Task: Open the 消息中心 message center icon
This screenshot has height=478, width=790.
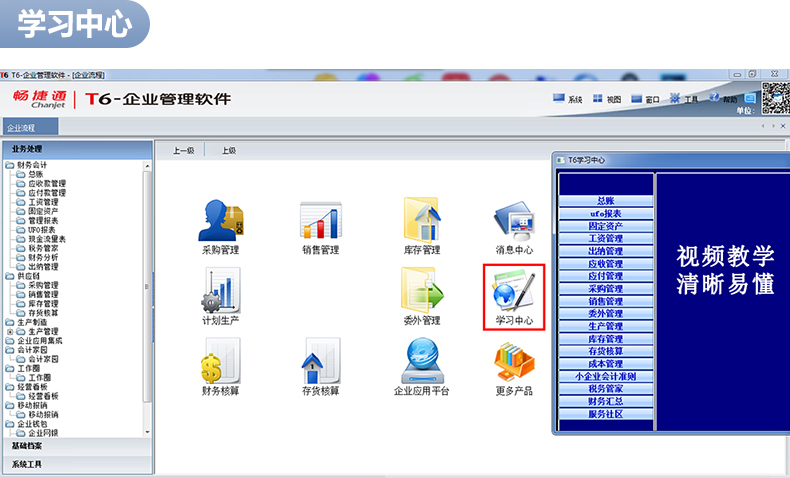Action: (x=514, y=222)
